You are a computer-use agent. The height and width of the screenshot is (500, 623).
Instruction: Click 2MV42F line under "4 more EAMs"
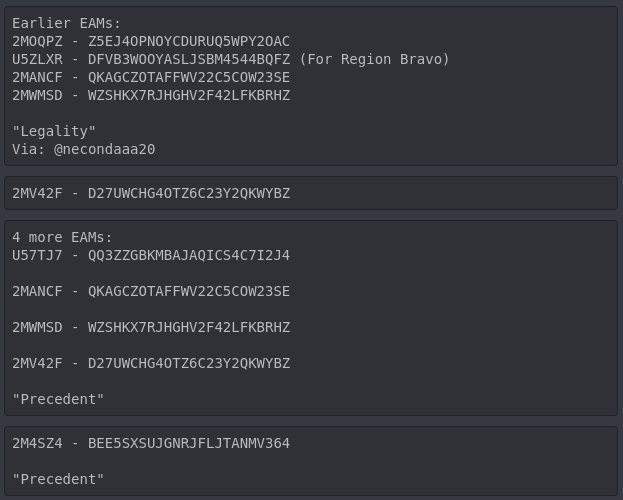(150, 363)
